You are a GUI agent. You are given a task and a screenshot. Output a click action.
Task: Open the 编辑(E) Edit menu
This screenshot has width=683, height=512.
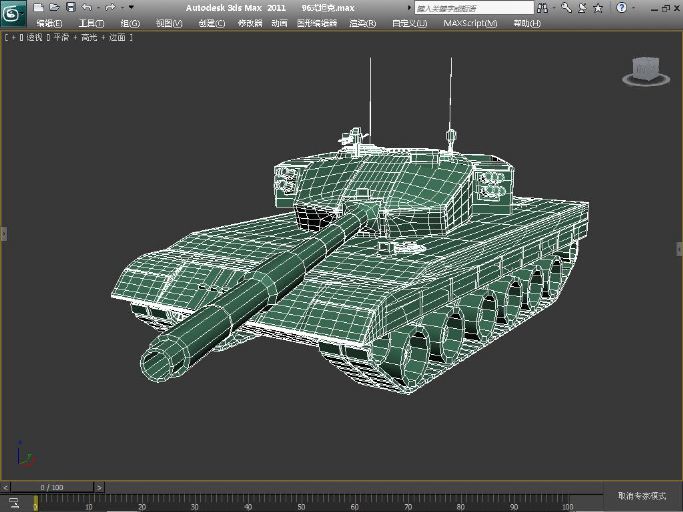[49, 24]
